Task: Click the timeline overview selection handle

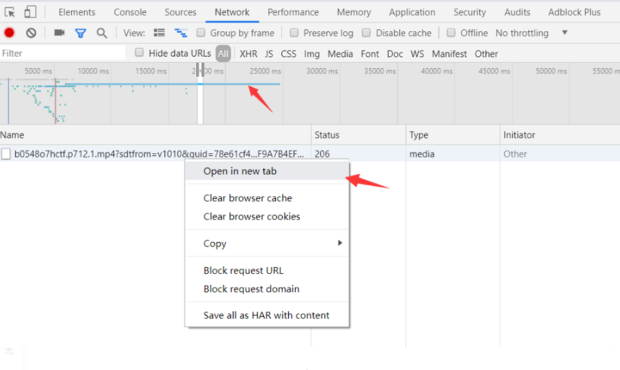Action: pyautogui.click(x=200, y=70)
